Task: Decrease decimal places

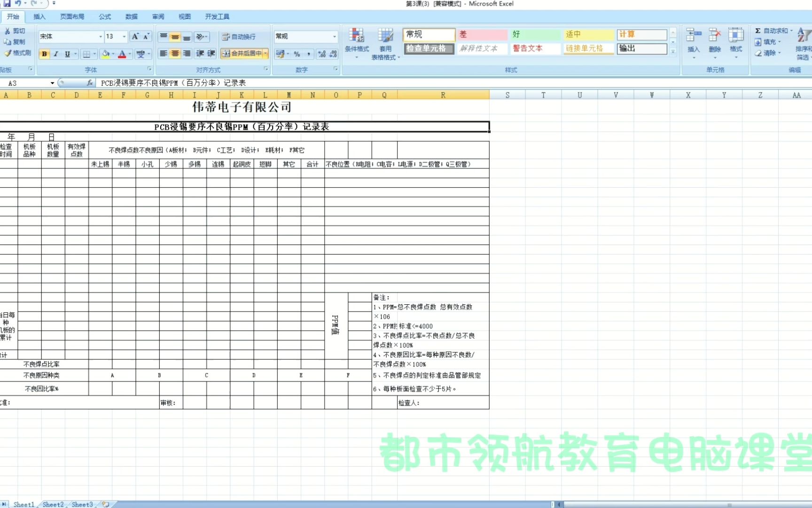Action: point(333,54)
